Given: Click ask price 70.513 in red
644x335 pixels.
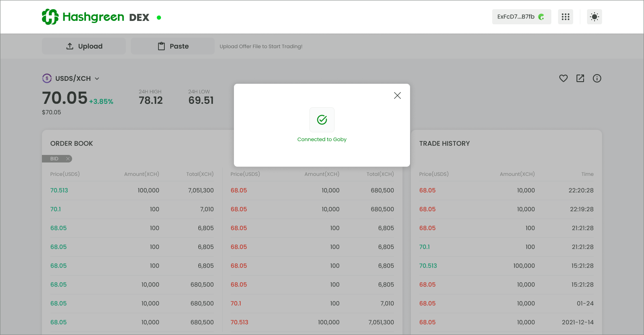Looking at the screenshot, I should [x=239, y=322].
